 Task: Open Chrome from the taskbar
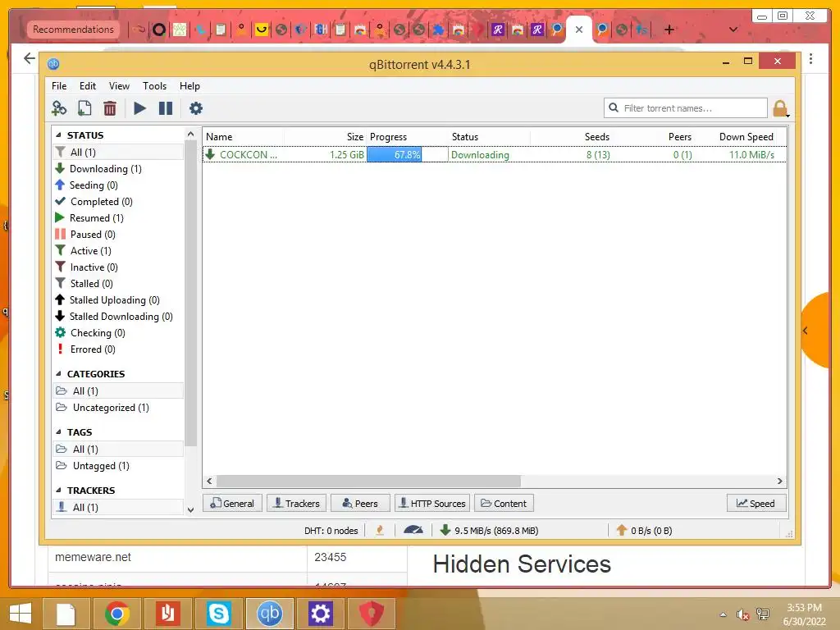point(116,614)
